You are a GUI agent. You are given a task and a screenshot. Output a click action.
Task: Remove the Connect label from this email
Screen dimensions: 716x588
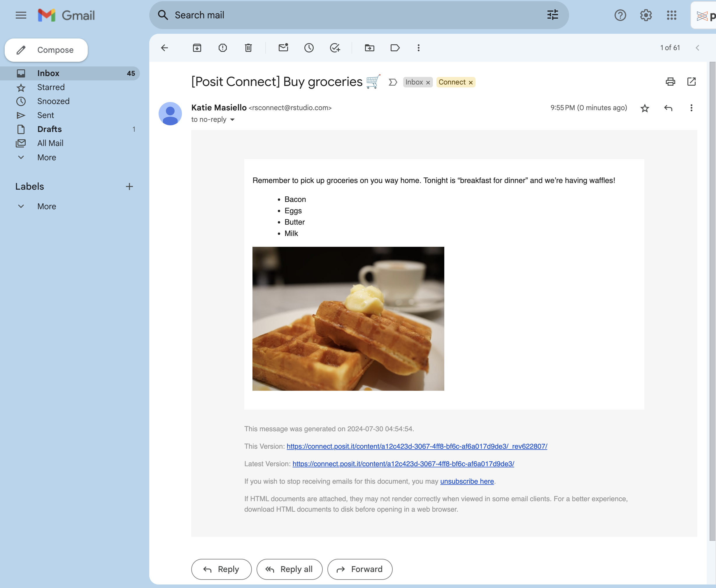click(x=471, y=83)
